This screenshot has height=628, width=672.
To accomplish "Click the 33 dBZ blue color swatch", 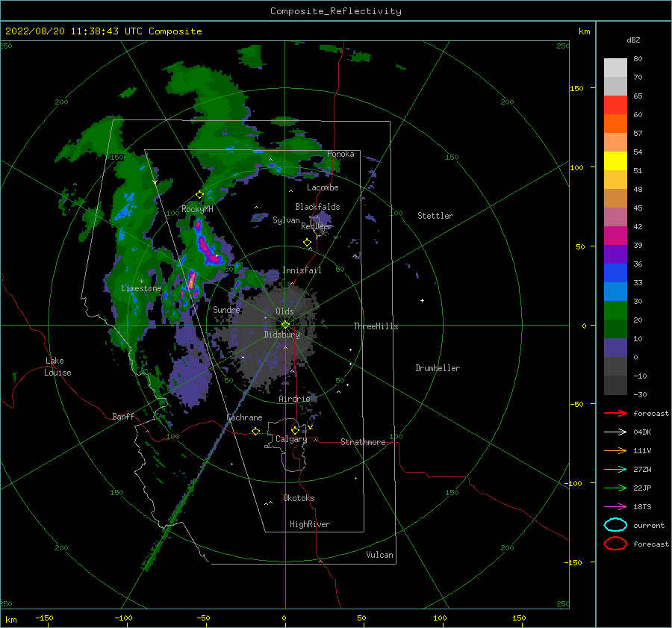I will click(615, 273).
